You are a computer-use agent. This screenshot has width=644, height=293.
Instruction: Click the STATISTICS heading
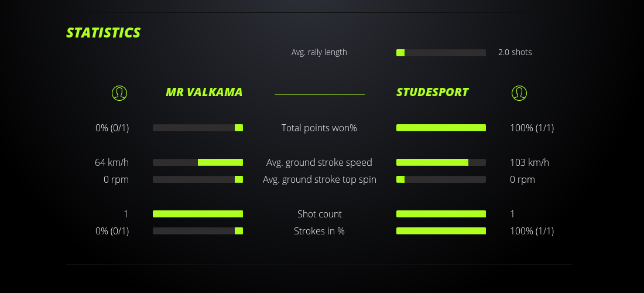point(104,33)
